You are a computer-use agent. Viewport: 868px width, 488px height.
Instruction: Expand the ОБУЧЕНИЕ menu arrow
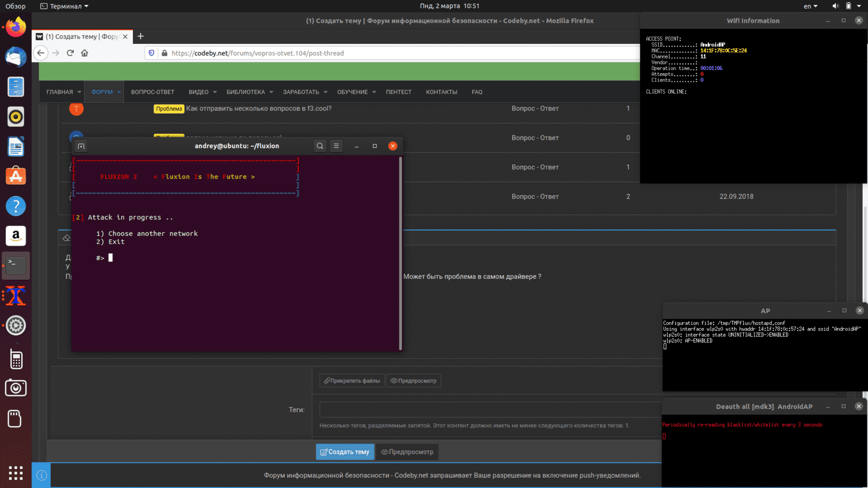[374, 92]
